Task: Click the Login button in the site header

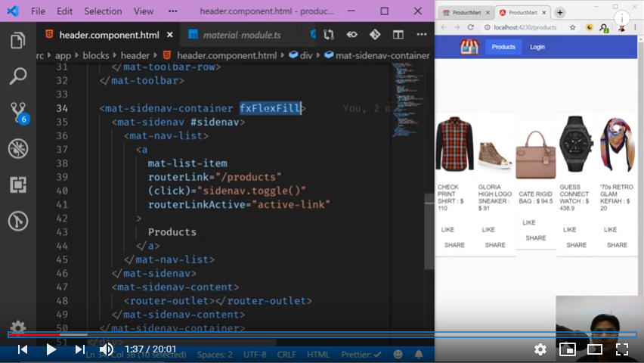Action: tap(537, 47)
